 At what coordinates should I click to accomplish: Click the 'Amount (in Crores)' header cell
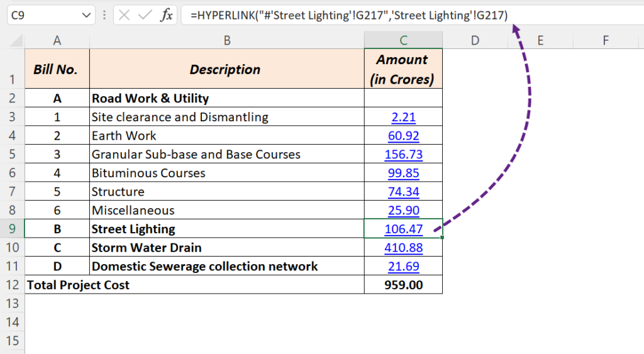(403, 69)
